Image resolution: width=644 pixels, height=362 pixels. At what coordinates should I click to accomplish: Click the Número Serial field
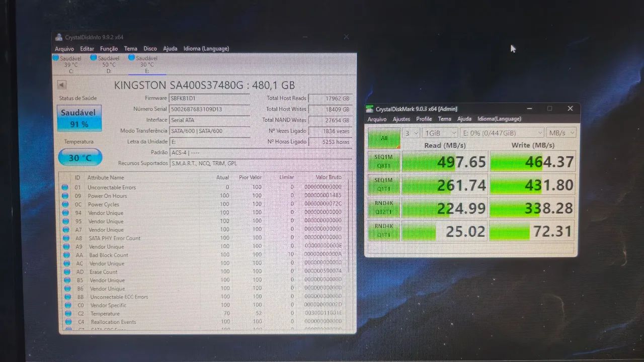(x=209, y=109)
